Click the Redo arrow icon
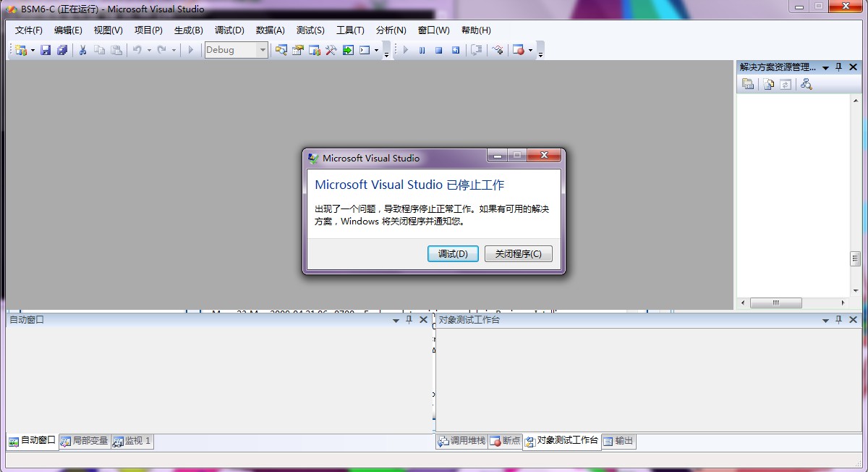Viewport: 868px width, 472px height. [161, 50]
